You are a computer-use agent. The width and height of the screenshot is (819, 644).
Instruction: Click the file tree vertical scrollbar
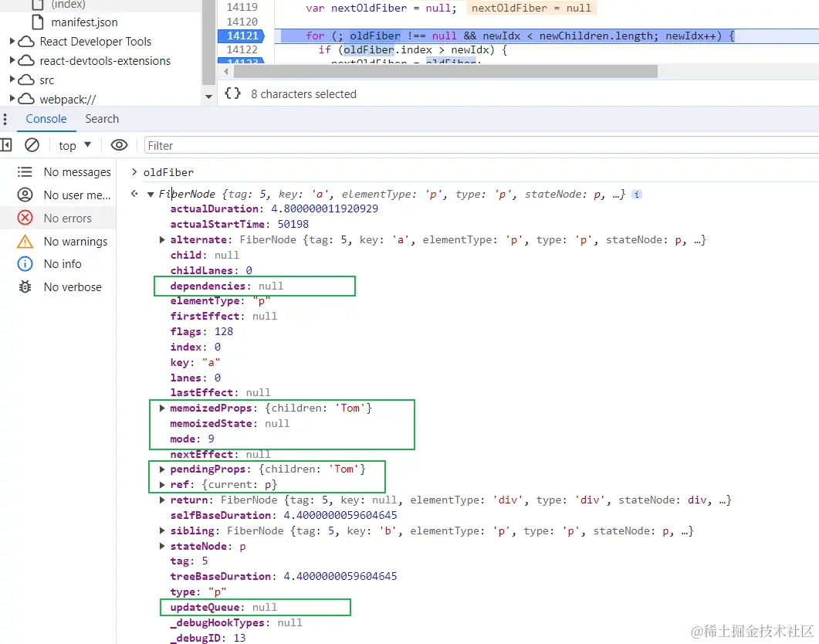point(209,42)
